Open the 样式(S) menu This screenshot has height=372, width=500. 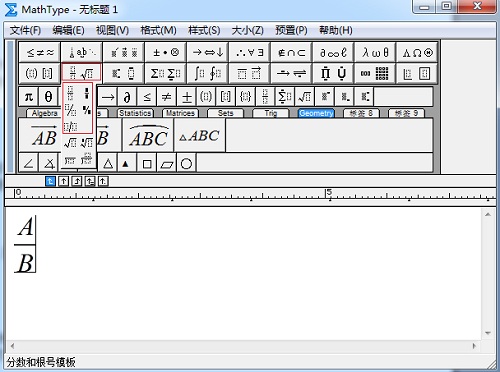click(204, 30)
